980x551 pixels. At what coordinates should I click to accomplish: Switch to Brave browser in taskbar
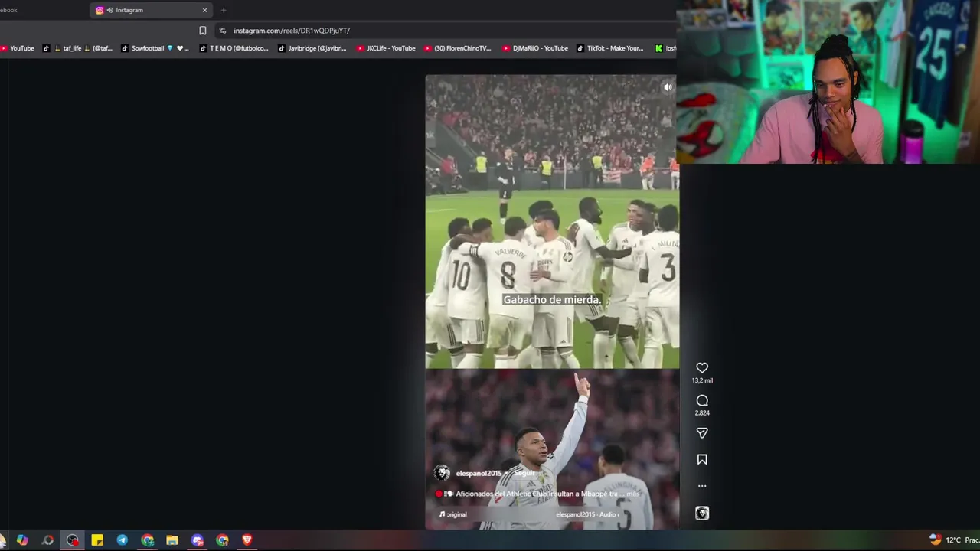pyautogui.click(x=247, y=540)
